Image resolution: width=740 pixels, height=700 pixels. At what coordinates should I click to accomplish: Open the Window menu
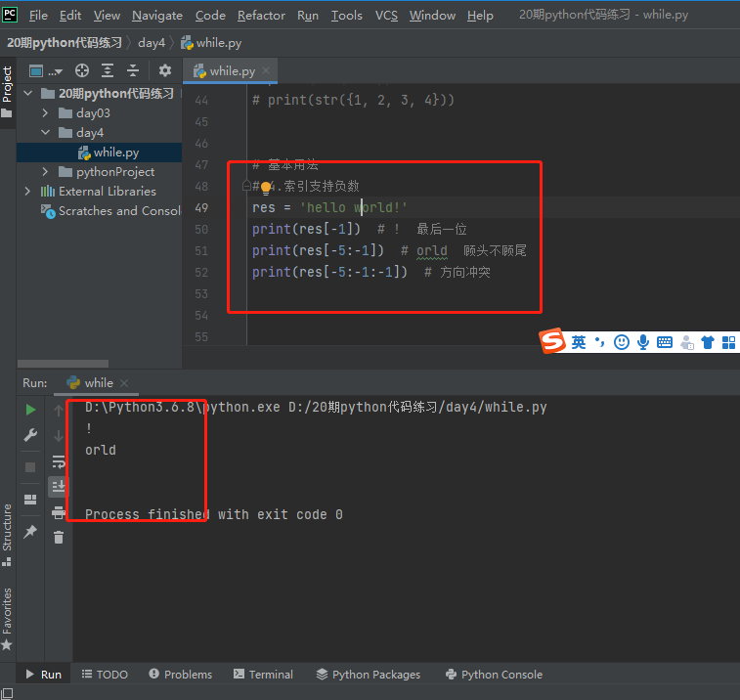tap(432, 16)
